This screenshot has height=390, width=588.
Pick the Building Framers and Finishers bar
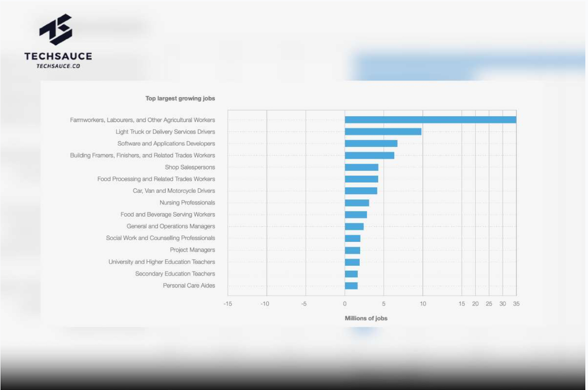click(x=369, y=156)
